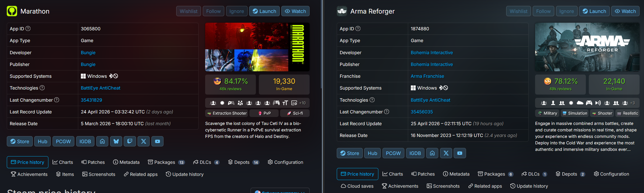
Task: Launch Arma Reforger via the Launch button
Action: click(x=594, y=11)
